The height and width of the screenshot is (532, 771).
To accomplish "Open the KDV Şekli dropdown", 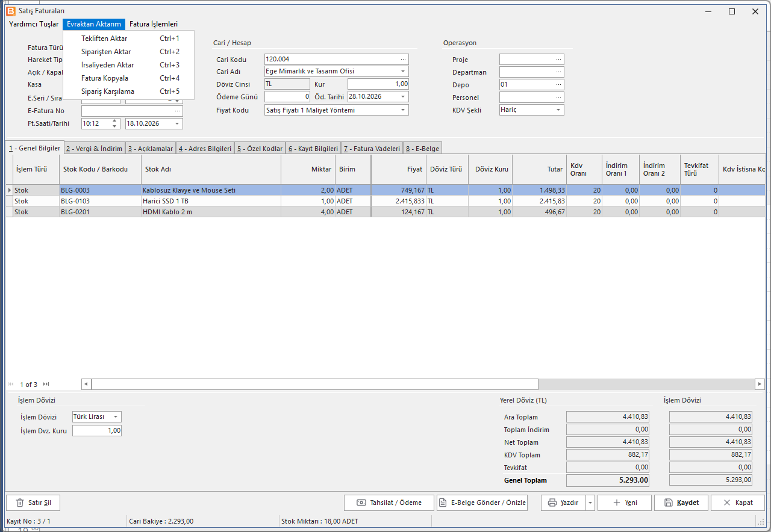I will coord(559,110).
